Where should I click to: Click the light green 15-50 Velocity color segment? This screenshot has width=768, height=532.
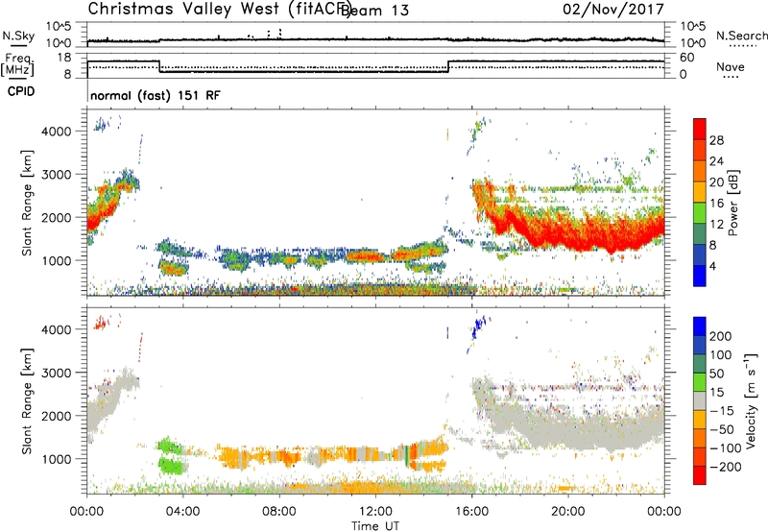[700, 382]
